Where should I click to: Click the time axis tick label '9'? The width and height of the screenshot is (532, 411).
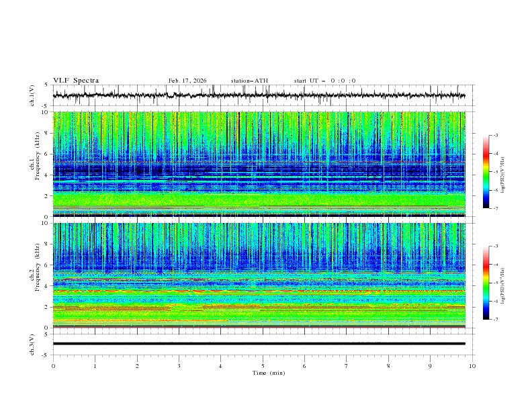[430, 366]
